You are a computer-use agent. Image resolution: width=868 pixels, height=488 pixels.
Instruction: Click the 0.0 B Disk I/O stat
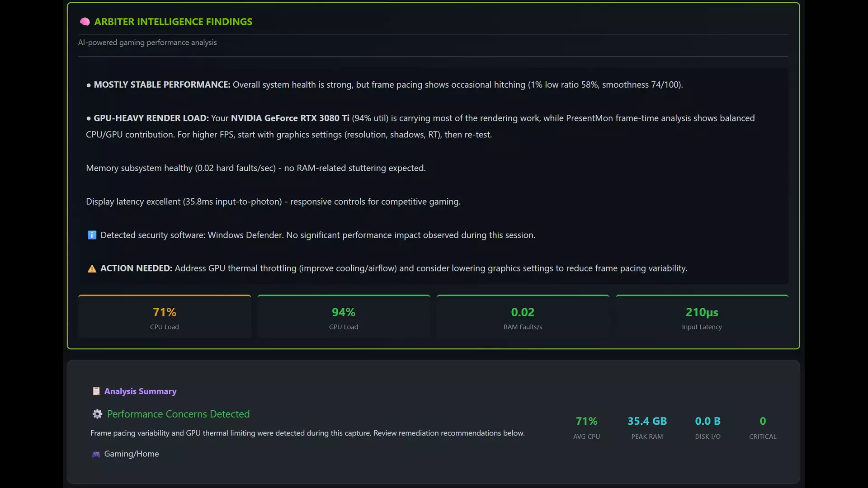[708, 427]
